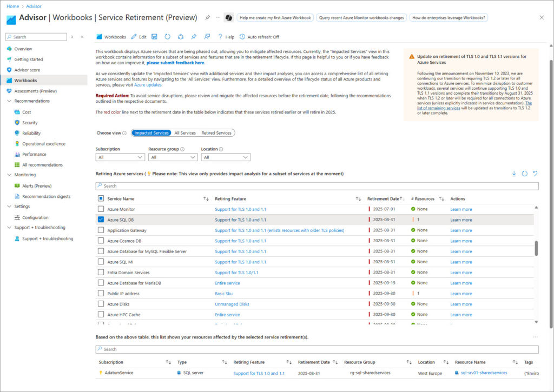554x392 pixels.
Task: Open feedback via the flag icon on toolbar
Action: point(206,37)
